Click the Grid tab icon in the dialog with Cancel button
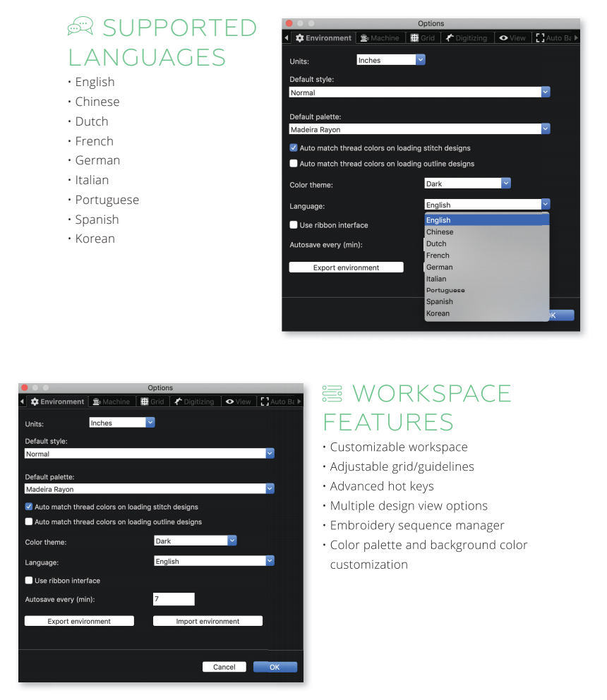The image size is (607, 700). [145, 402]
